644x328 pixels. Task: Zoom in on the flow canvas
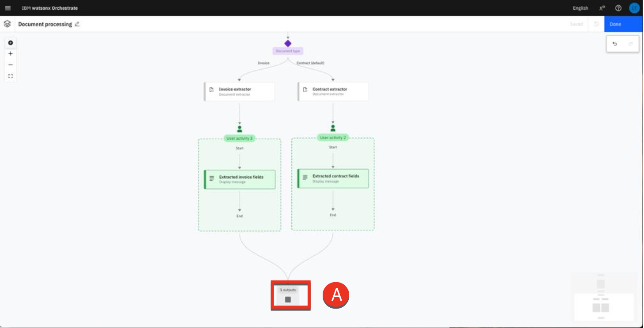click(11, 54)
